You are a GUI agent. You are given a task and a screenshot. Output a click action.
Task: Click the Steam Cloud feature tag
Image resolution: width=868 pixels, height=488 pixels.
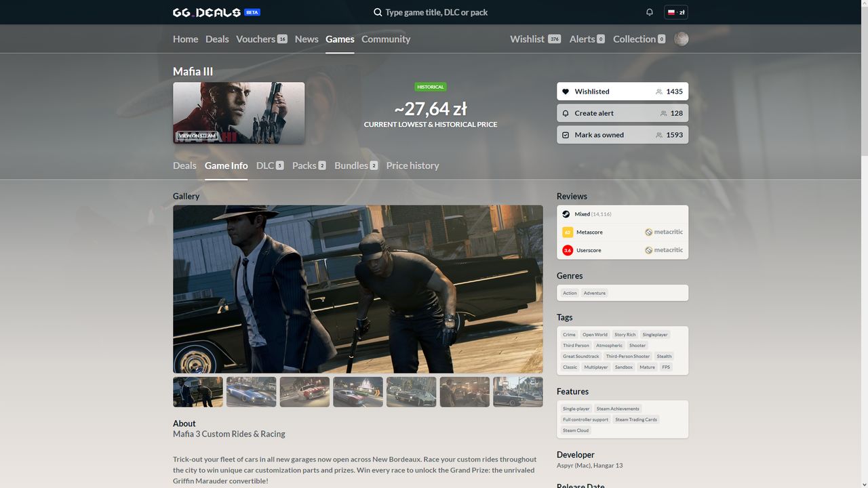(576, 430)
